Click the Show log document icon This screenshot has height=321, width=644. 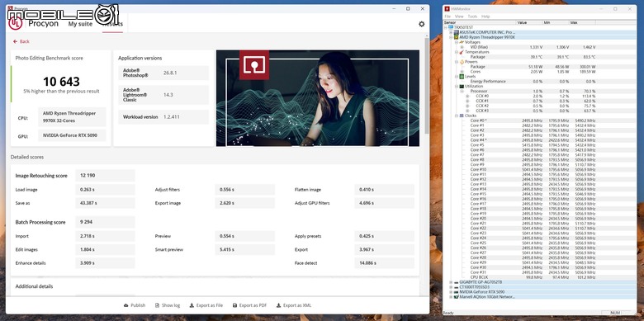tap(158, 305)
